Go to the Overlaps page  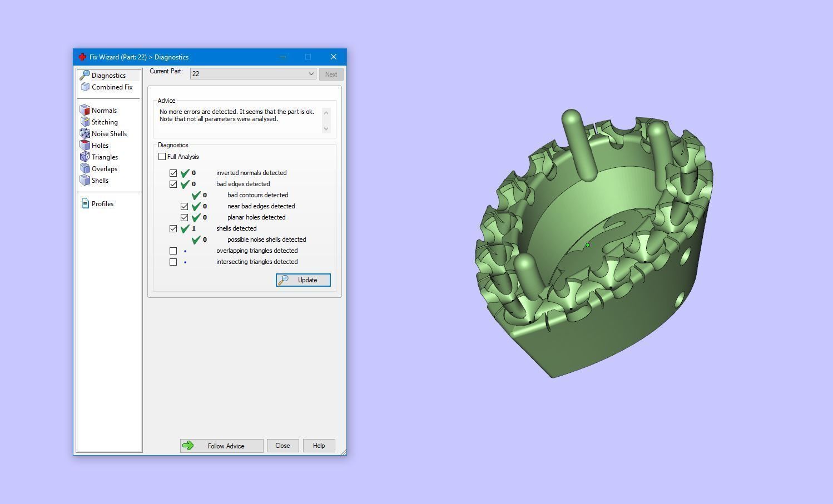tap(105, 169)
